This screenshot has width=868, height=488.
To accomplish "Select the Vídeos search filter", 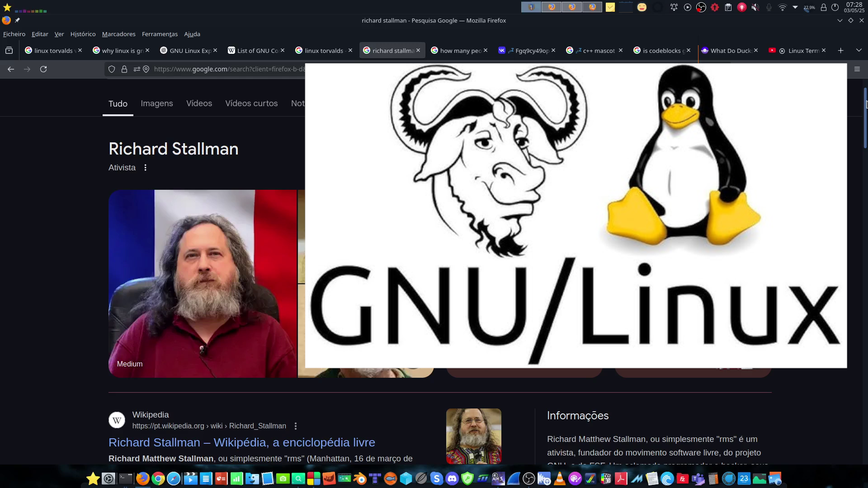I will 199,103.
